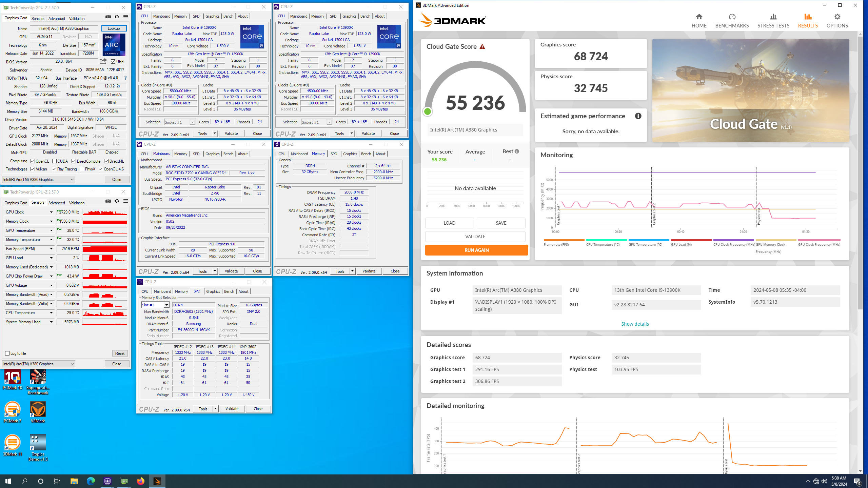Screen dimensions: 868x488
Task: Click Reset in GPU-Z Sensors window
Action: [x=120, y=353]
